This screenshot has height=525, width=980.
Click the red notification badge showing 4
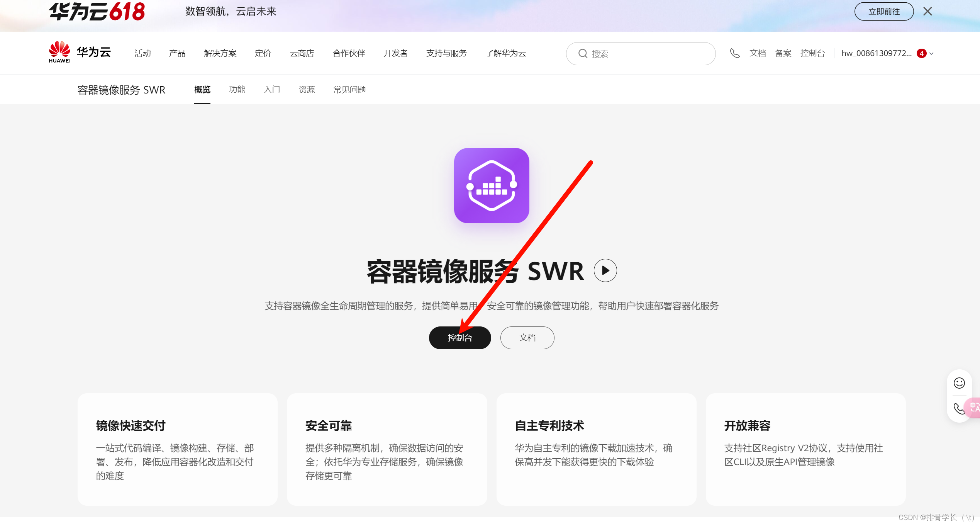(x=922, y=54)
